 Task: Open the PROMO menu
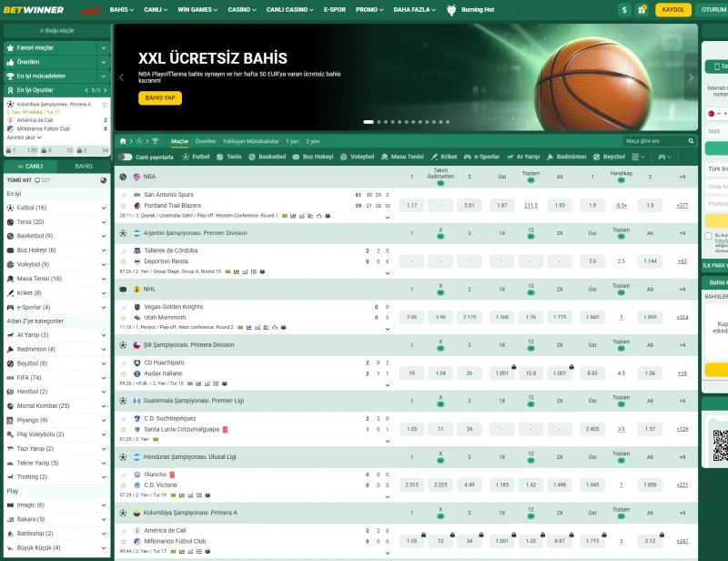point(369,10)
